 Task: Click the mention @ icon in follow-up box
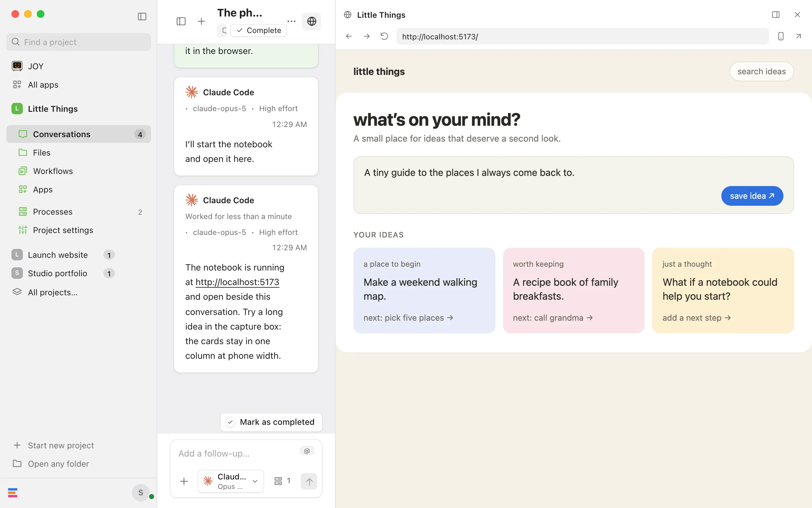coord(307,451)
